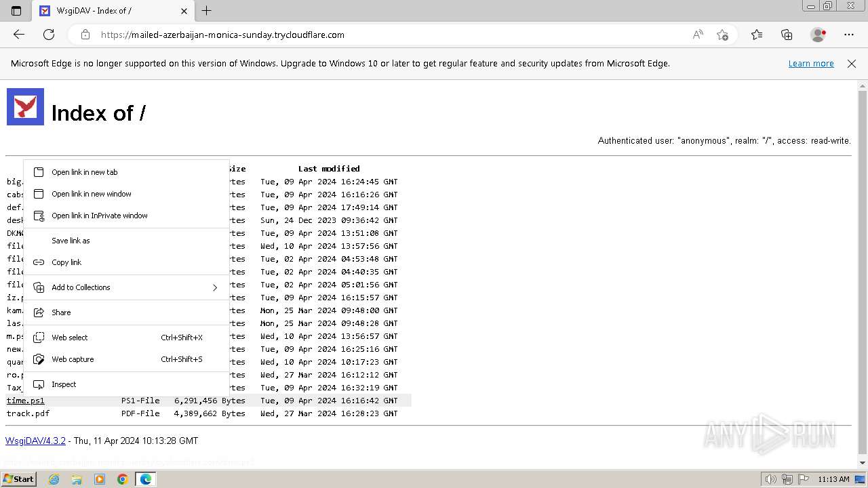Click the 6,291,456 Bytes size value
This screenshot has width=868, height=488.
click(210, 401)
